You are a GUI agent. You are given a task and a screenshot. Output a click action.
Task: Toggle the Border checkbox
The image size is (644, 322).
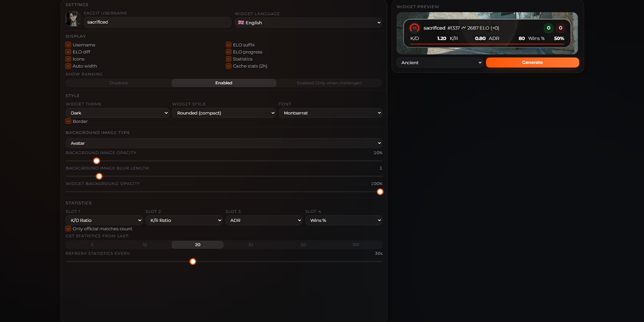coord(68,121)
